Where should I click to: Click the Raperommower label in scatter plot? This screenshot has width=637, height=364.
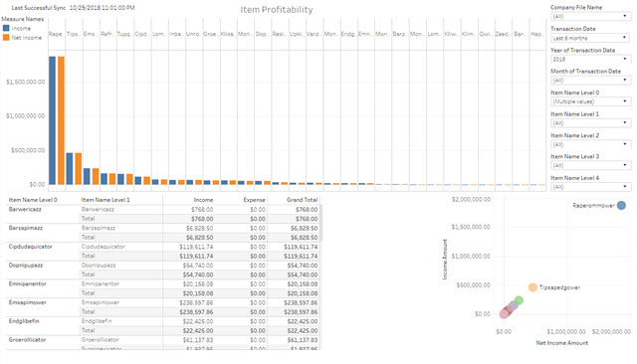click(x=593, y=205)
